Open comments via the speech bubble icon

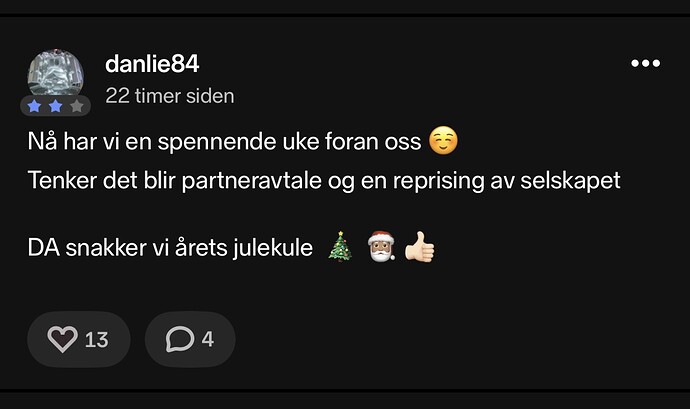tap(180, 339)
